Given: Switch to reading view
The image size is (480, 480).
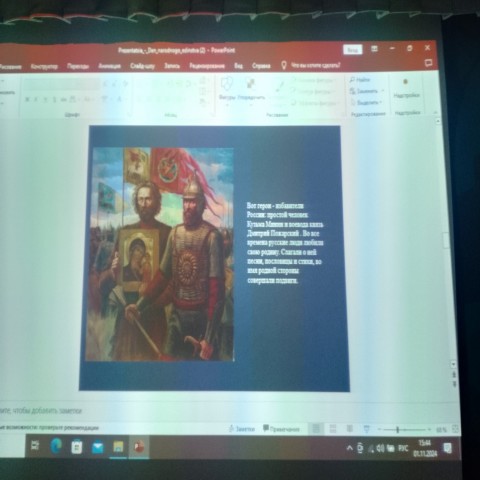Looking at the screenshot, I should pos(349,429).
